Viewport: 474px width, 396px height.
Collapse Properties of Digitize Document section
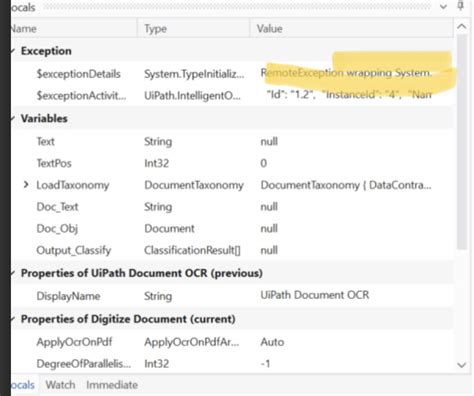(x=13, y=319)
